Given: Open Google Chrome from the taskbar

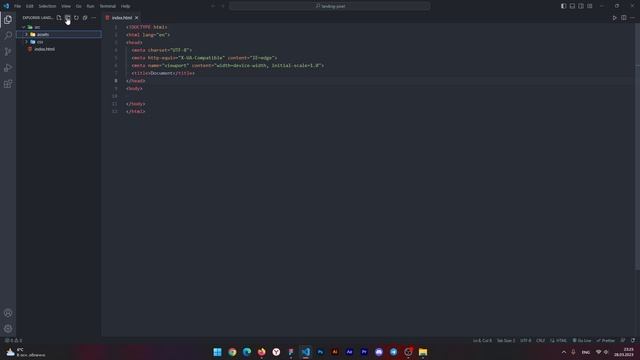Looking at the screenshot, I should [x=232, y=352].
